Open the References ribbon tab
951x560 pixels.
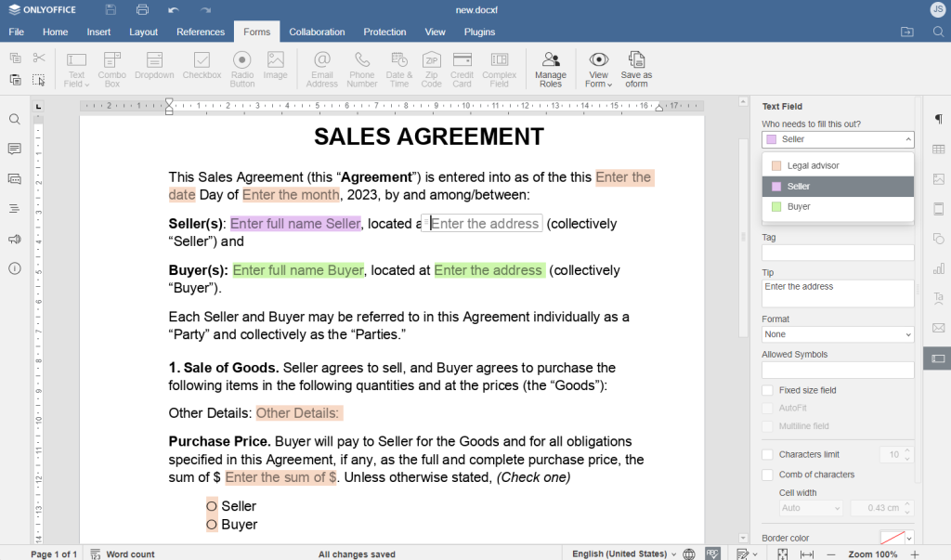[200, 31]
